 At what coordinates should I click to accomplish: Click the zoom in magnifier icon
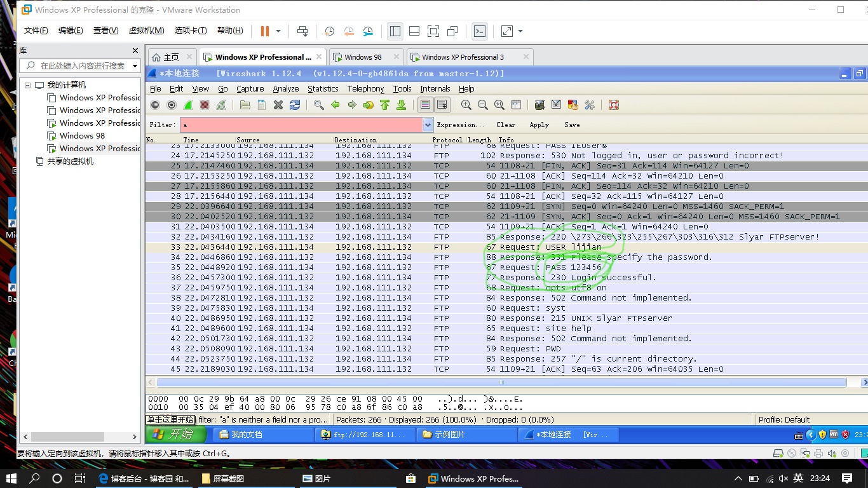pyautogui.click(x=466, y=105)
